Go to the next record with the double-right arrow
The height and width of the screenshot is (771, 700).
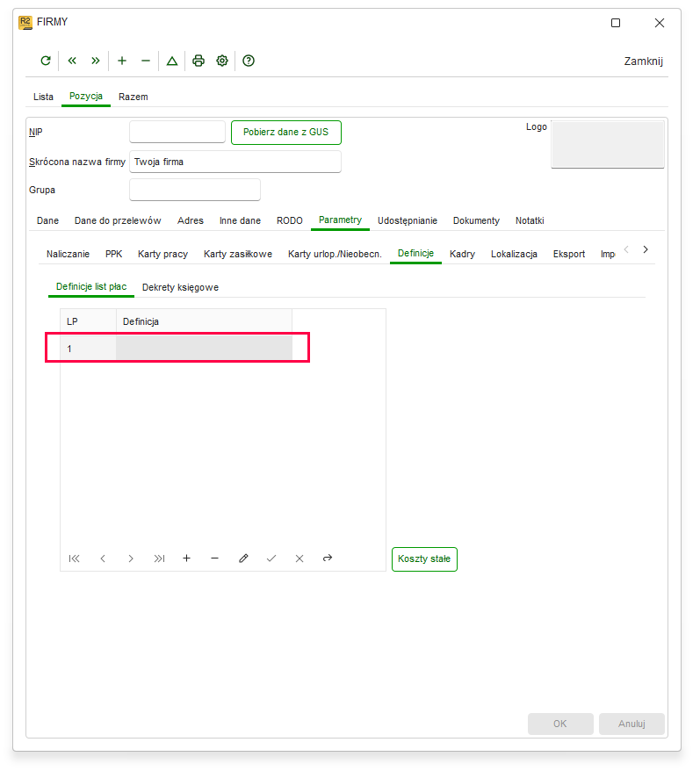(96, 61)
